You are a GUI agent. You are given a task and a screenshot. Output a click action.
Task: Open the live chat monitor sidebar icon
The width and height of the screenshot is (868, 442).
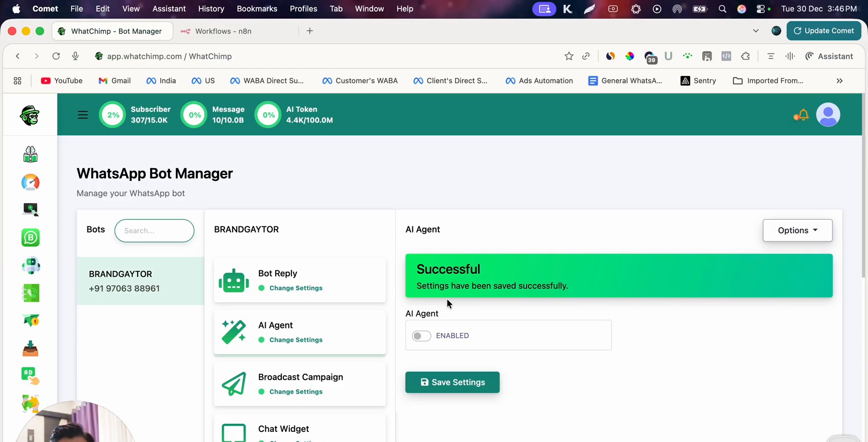point(30,209)
